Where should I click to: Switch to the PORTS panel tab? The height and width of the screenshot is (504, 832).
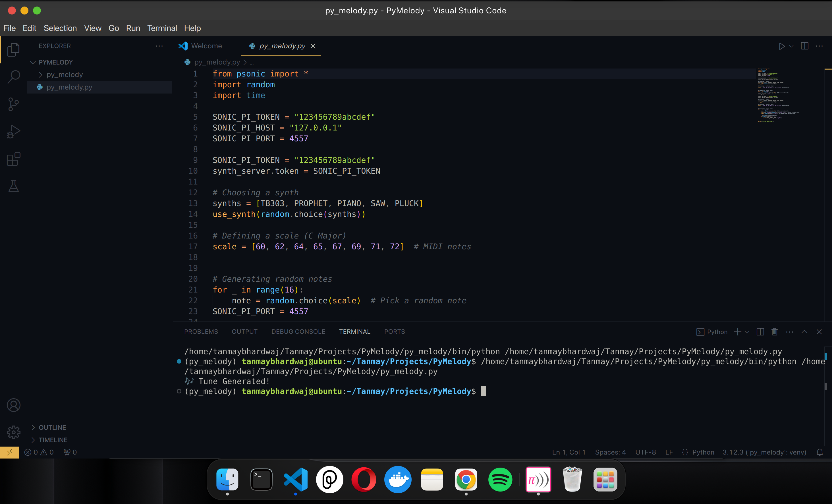(x=394, y=331)
